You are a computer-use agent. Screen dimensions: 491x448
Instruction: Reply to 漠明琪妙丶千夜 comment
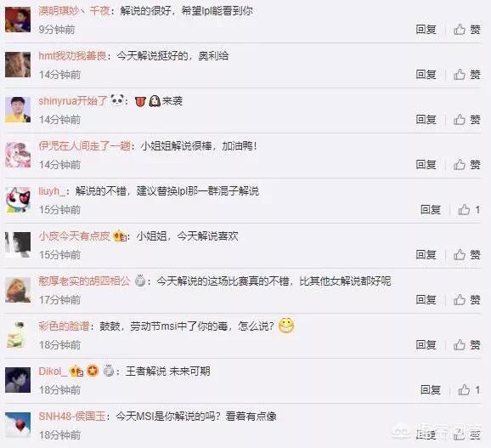(426, 30)
